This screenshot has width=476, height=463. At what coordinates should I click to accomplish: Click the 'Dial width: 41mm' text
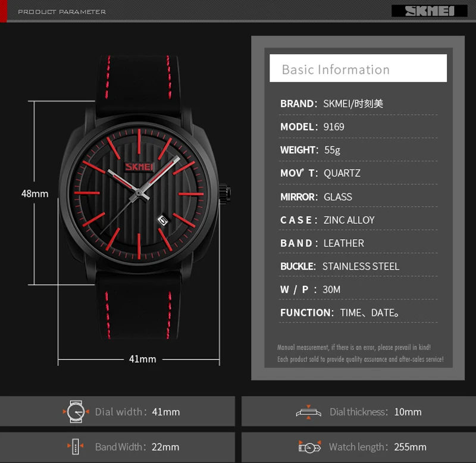137,412
